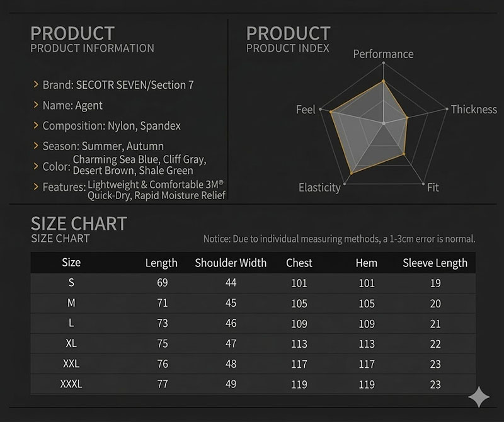Click the Shoulder Width column header
This screenshot has width=504, height=422.
pos(231,263)
